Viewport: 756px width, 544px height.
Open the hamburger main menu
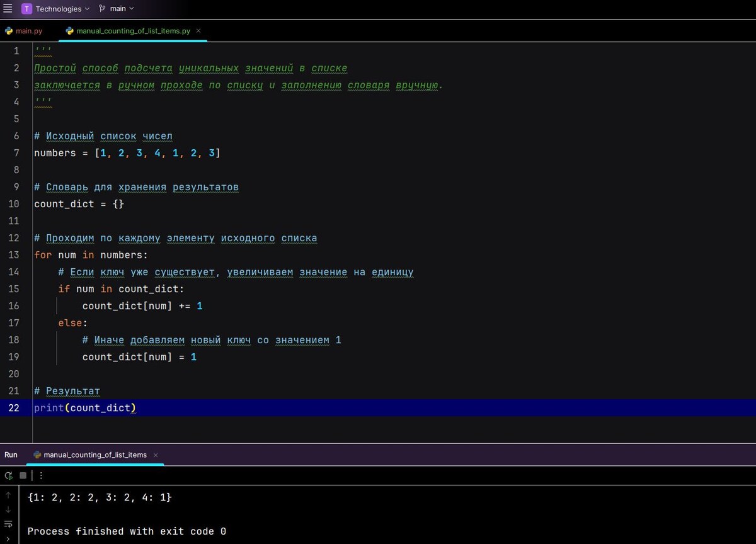7,8
